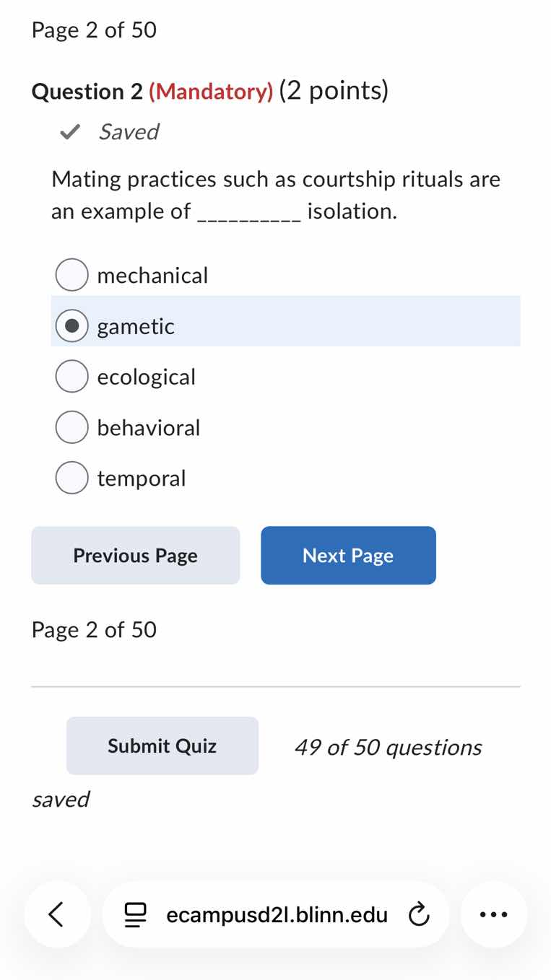Return to the Previous Page

[135, 555]
